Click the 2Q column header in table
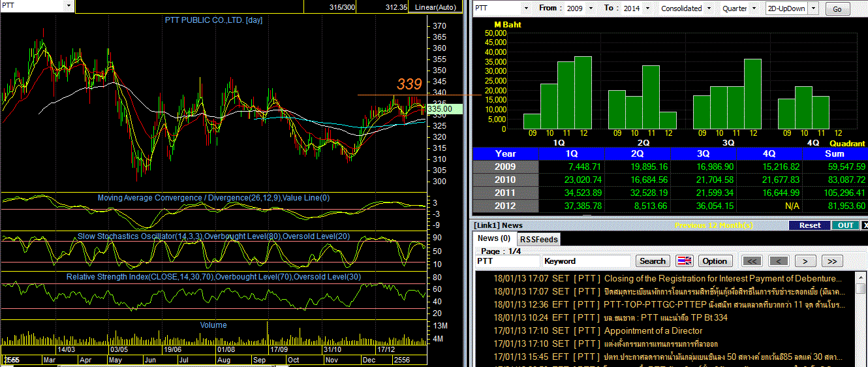 pos(638,153)
